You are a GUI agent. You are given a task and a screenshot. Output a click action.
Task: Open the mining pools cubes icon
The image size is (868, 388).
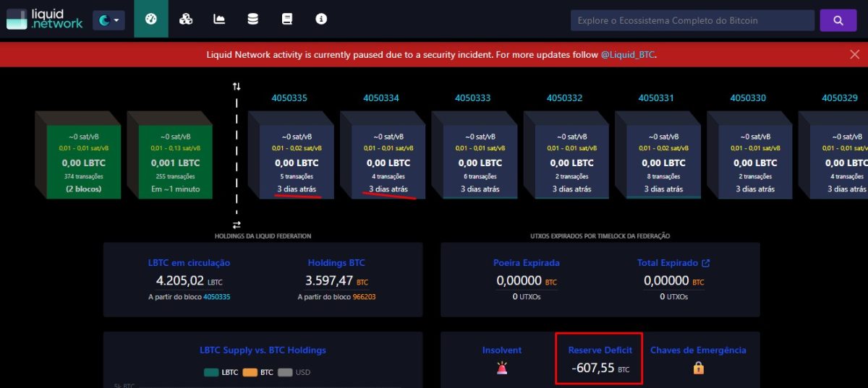[186, 20]
